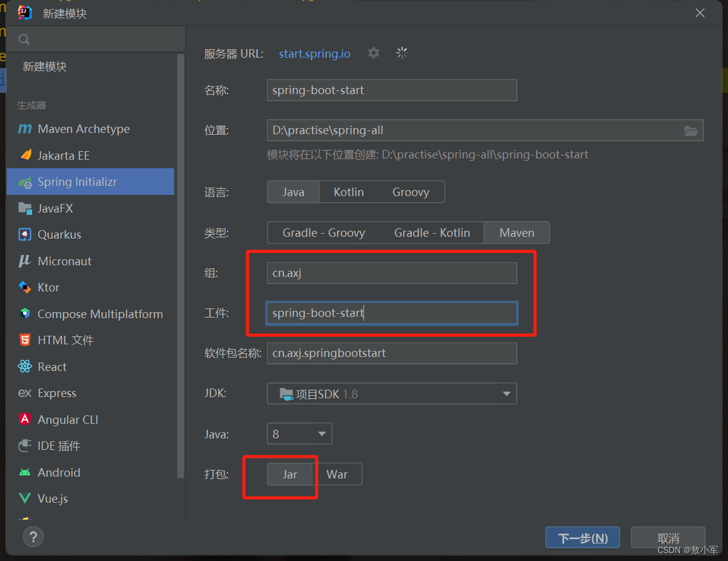The height and width of the screenshot is (561, 728).
Task: Click the Ktor icon
Action: coord(25,287)
